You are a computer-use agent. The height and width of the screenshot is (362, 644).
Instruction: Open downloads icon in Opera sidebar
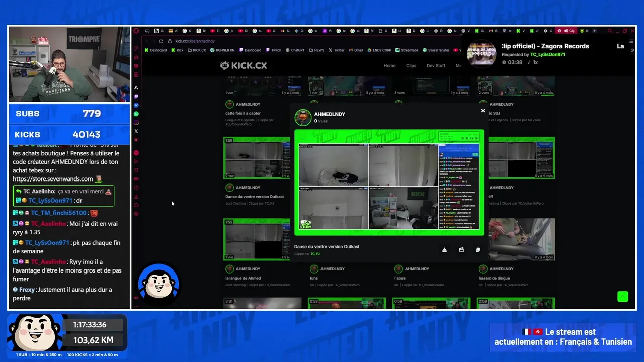(x=136, y=197)
